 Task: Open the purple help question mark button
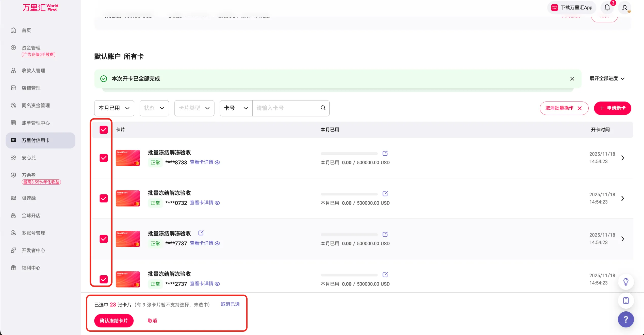(626, 319)
